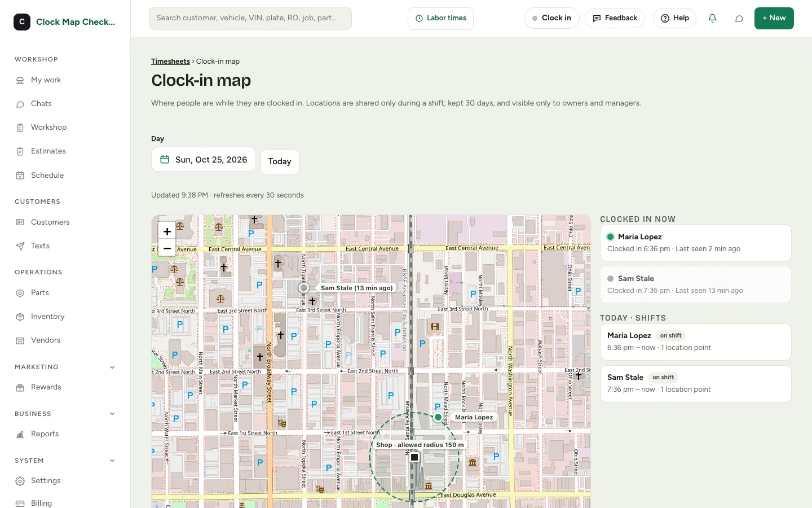Open Sam Stale shift entry under Today

click(x=696, y=383)
